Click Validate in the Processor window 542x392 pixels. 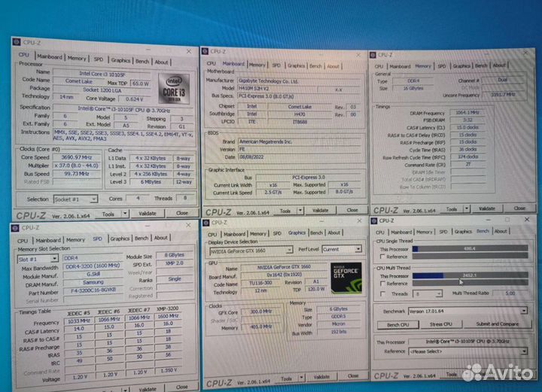pyautogui.click(x=148, y=214)
